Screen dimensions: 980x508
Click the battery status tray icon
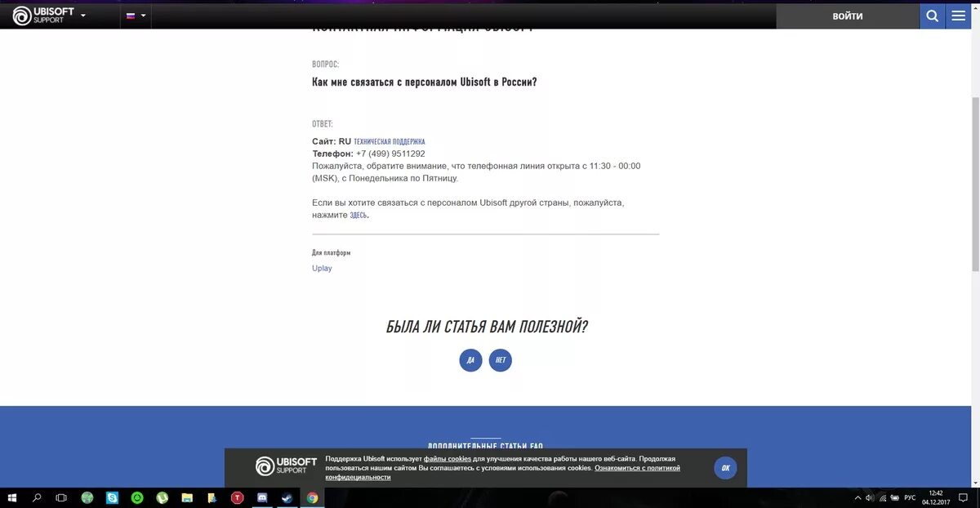[893, 497]
